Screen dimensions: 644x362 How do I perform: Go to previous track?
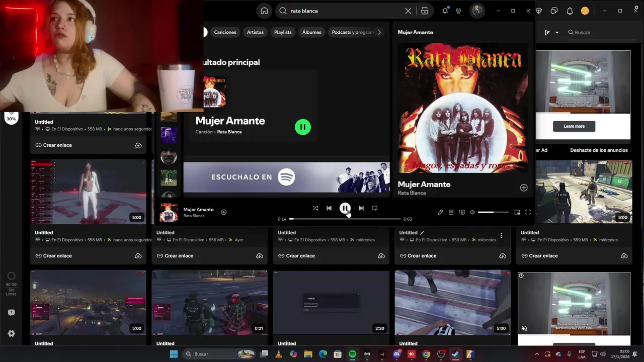[329, 208]
